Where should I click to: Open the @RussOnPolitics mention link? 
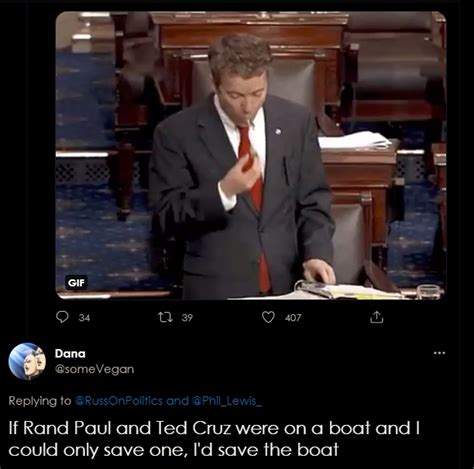[119, 401]
